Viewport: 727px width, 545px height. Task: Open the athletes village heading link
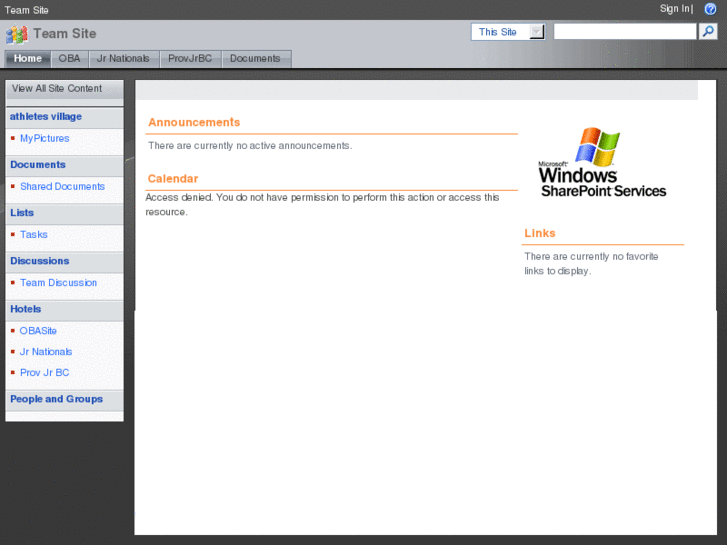click(x=46, y=117)
